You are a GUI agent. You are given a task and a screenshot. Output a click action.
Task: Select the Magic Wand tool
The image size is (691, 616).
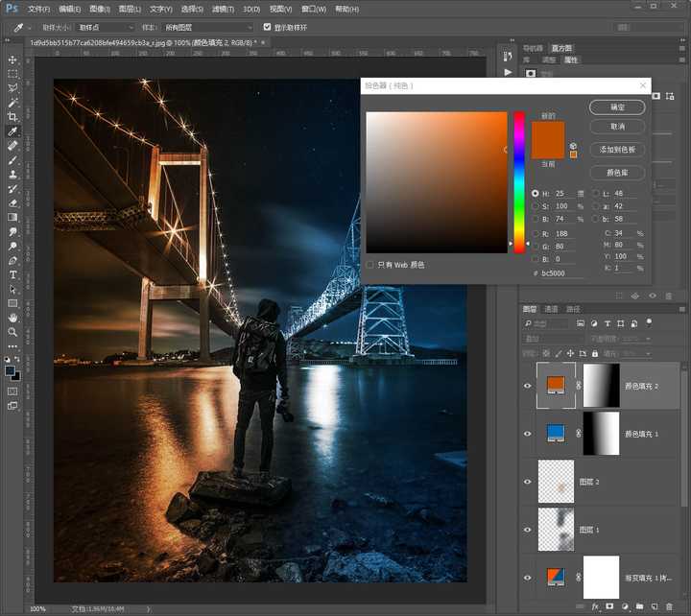click(12, 103)
